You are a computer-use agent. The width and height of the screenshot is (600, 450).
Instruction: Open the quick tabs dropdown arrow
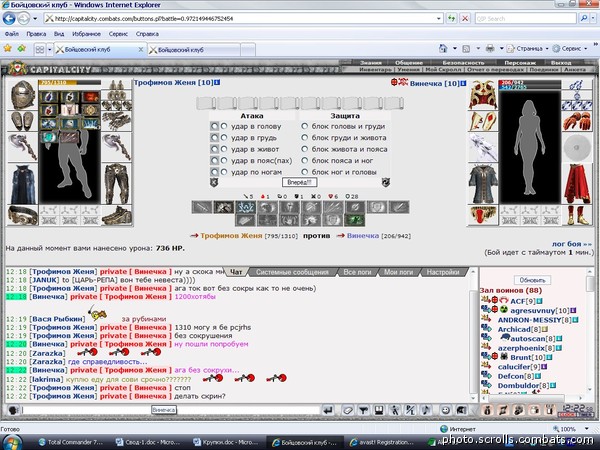pos(49,50)
